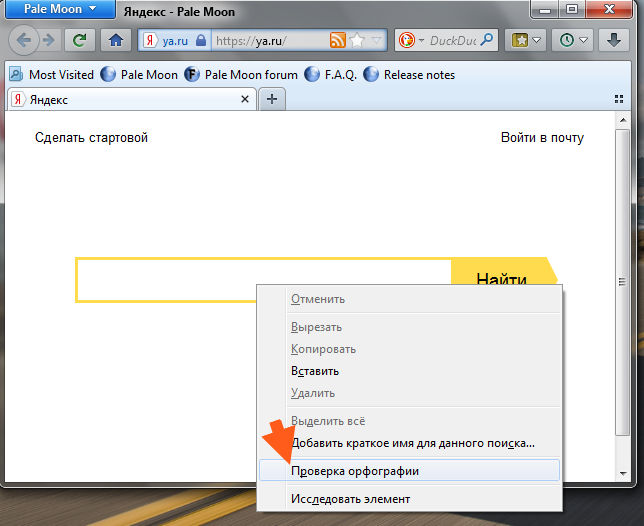Choose Удалить in the context menu
644x526 pixels.
409,393
